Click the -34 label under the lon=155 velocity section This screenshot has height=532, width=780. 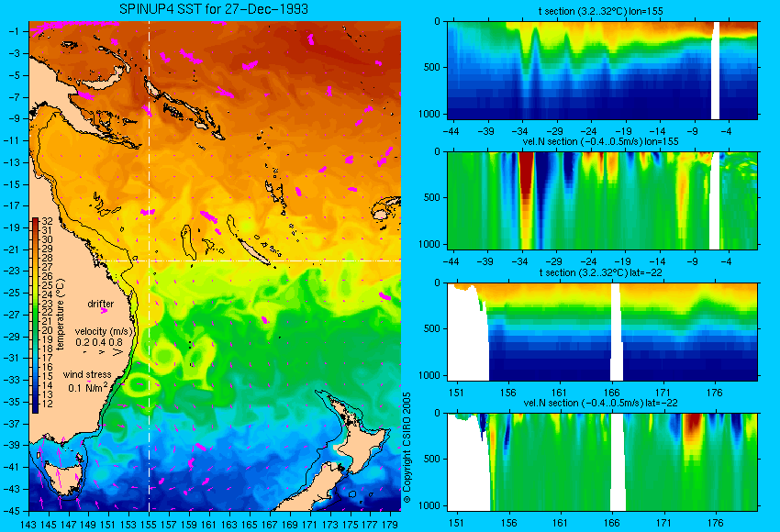click(x=519, y=261)
